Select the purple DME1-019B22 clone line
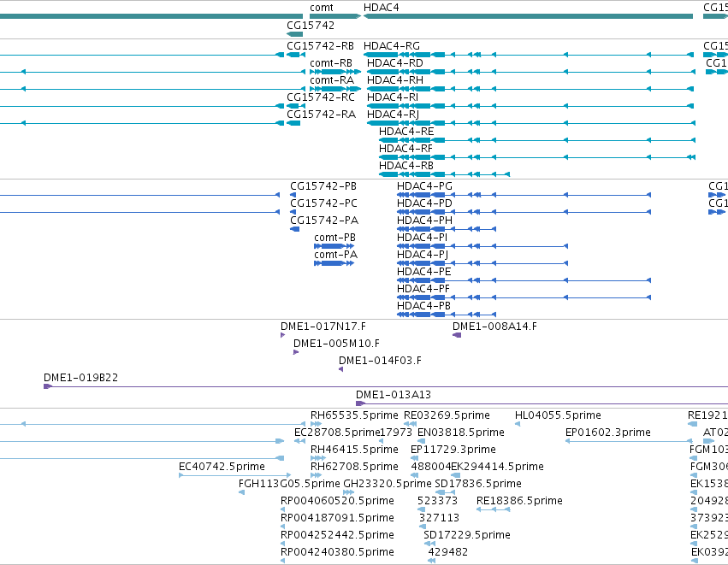Image resolution: width=728 pixels, height=565 pixels. click(x=386, y=386)
